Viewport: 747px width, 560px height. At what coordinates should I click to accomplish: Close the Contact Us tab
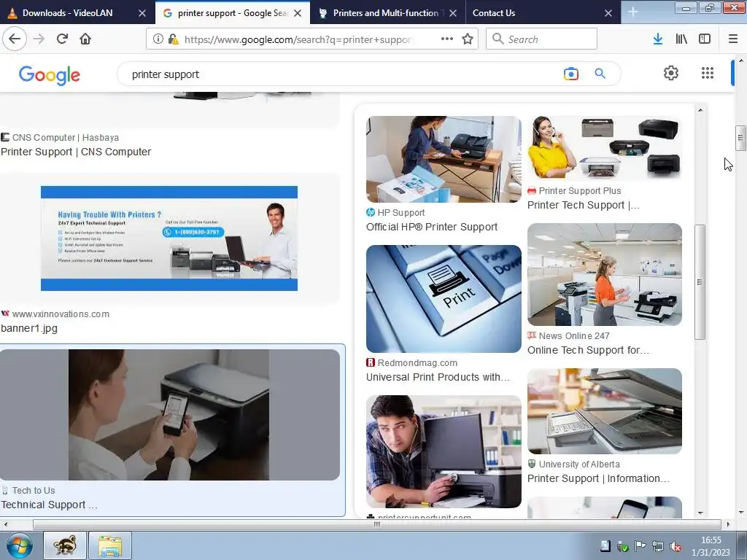(608, 13)
